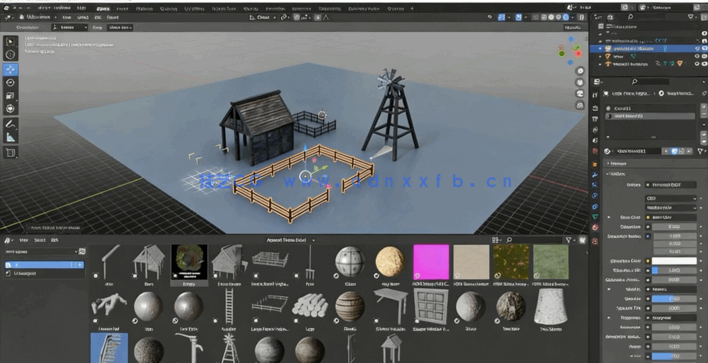Toggle the viewport overlays button

[x=518, y=17]
